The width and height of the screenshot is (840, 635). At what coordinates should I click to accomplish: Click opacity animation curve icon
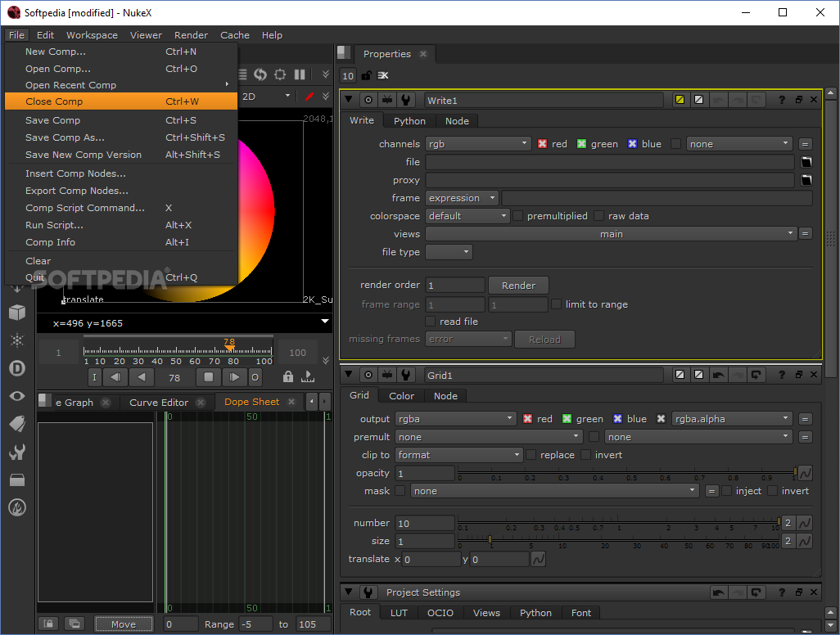tap(805, 473)
